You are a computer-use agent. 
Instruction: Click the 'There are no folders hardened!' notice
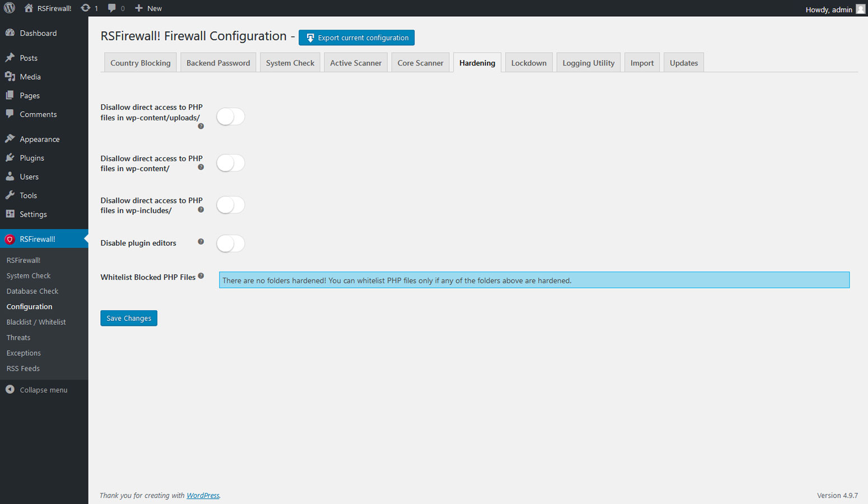click(x=534, y=280)
